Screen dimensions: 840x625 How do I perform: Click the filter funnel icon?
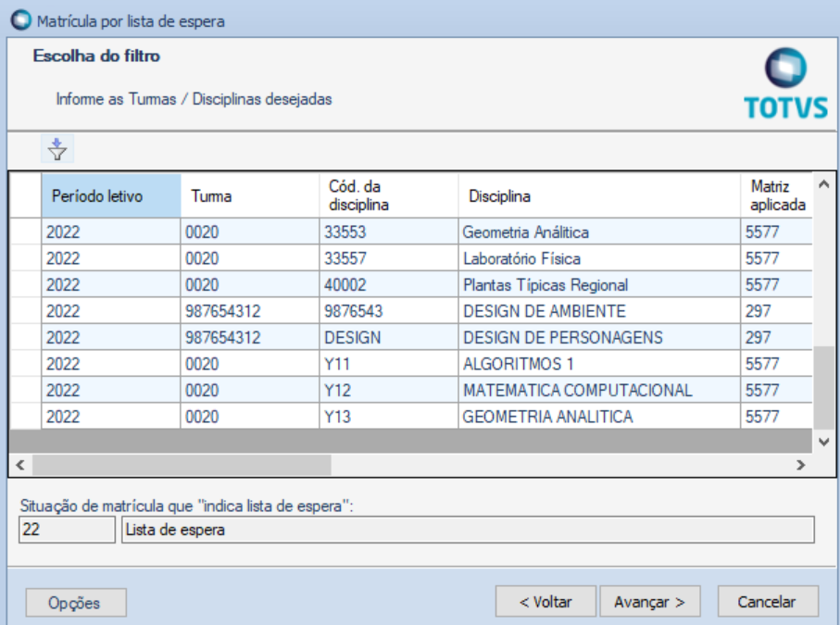[57, 149]
